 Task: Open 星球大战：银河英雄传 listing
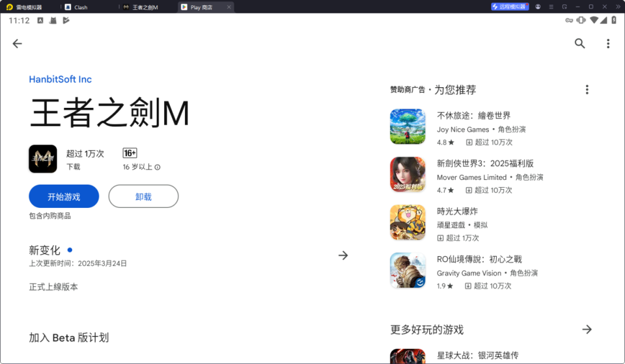tap(490, 355)
